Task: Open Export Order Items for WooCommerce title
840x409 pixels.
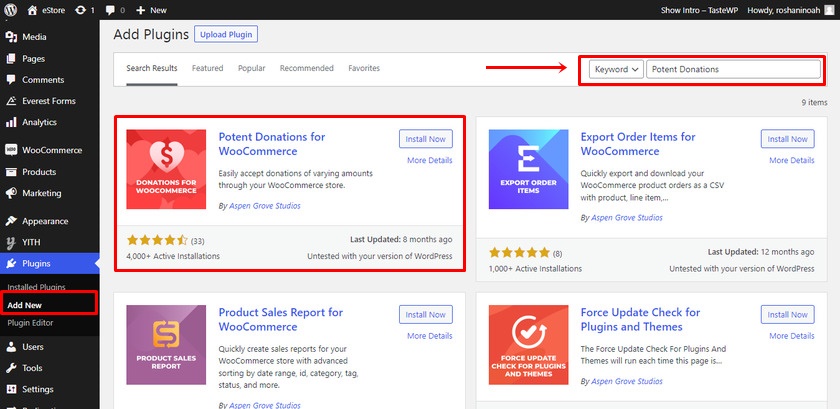Action: click(x=638, y=144)
